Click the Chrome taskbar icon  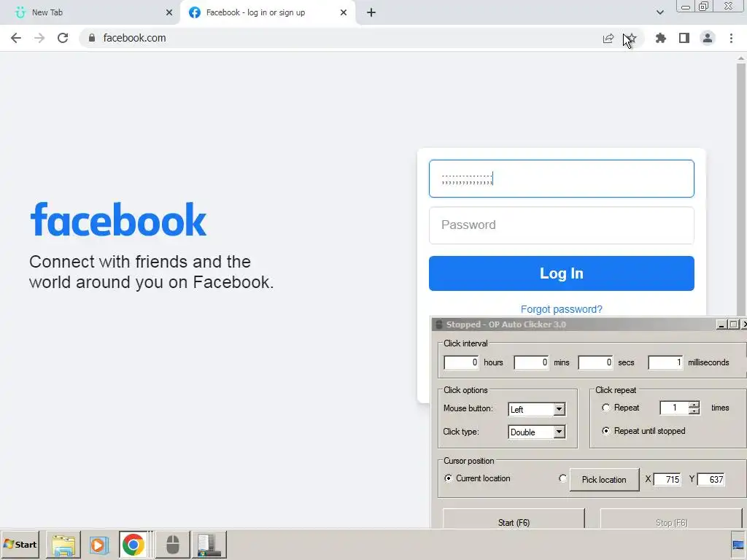[x=133, y=545]
